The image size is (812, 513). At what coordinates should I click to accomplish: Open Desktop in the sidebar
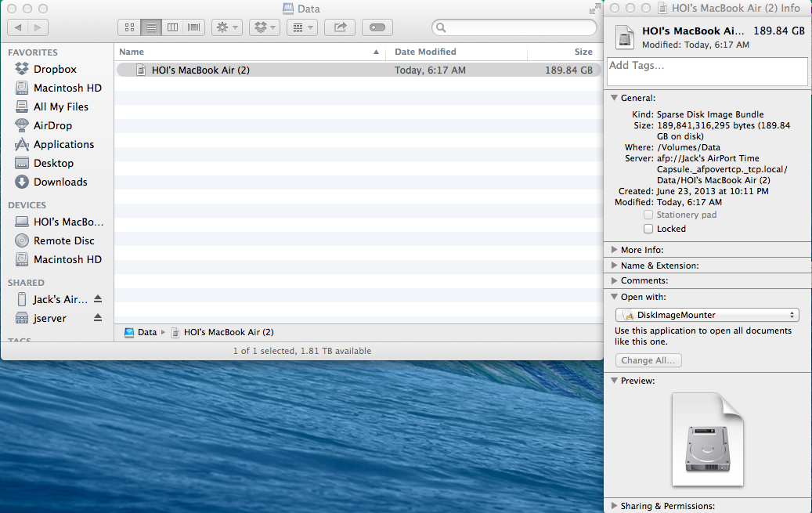click(x=53, y=163)
